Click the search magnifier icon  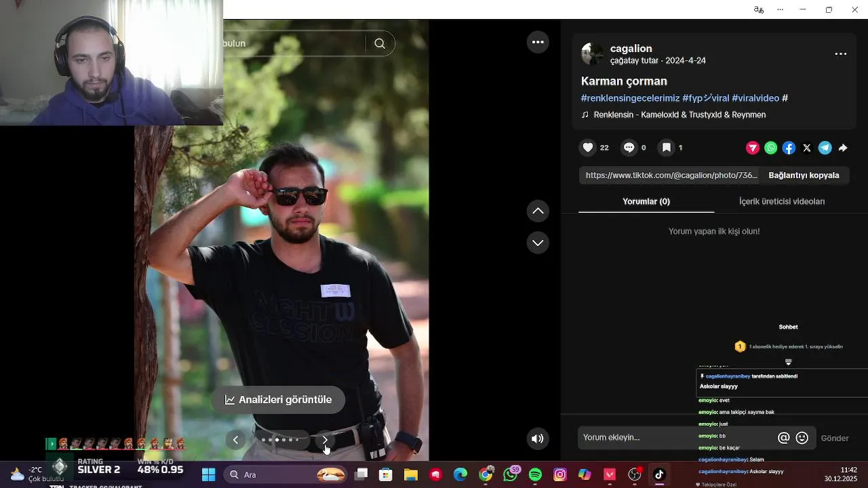pyautogui.click(x=380, y=43)
